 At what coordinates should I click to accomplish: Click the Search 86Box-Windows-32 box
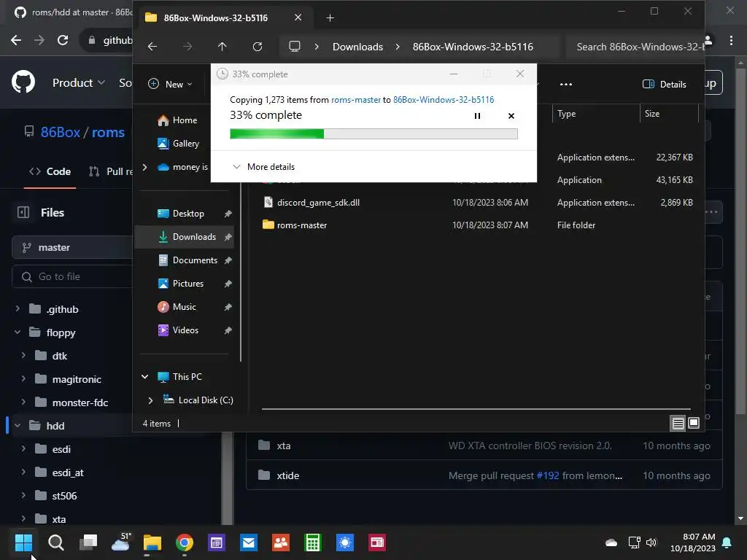[x=635, y=47]
